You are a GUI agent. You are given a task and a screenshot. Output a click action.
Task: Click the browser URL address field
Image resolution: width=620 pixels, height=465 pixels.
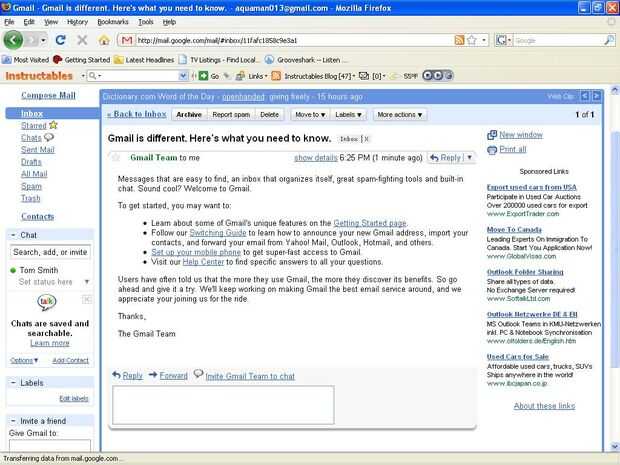point(295,40)
